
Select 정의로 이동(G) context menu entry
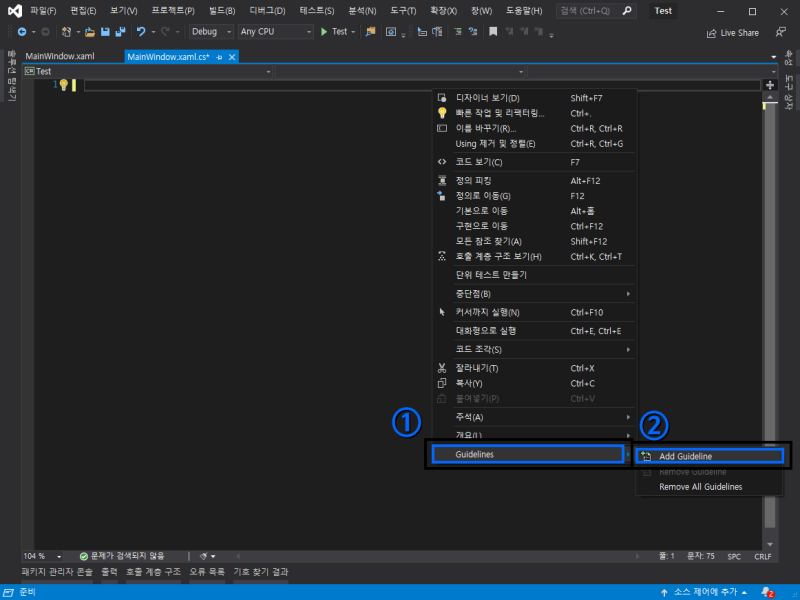pyautogui.click(x=533, y=196)
